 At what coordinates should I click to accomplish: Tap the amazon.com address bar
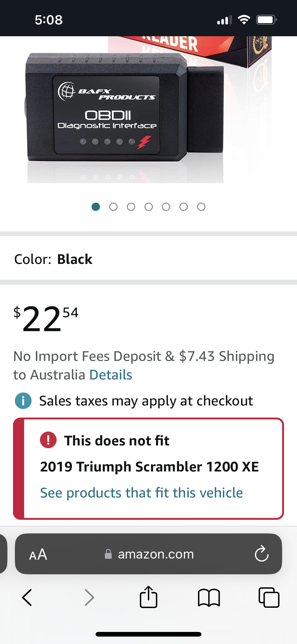pyautogui.click(x=156, y=554)
